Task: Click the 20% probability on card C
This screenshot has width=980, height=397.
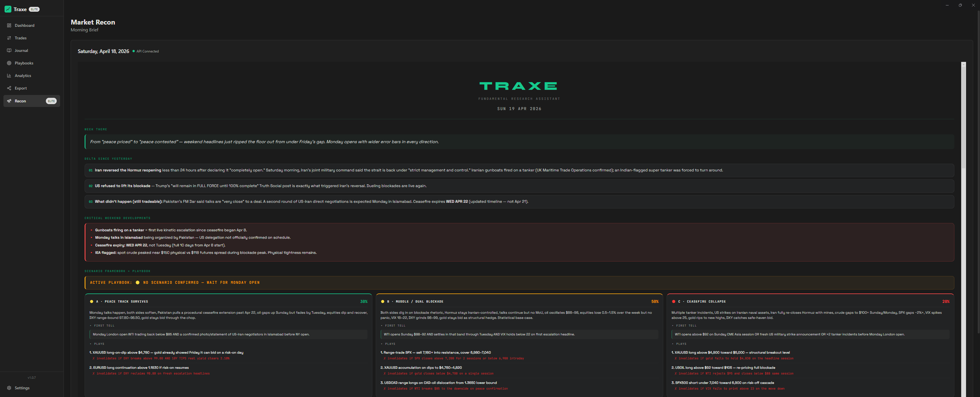Action: (x=946, y=302)
